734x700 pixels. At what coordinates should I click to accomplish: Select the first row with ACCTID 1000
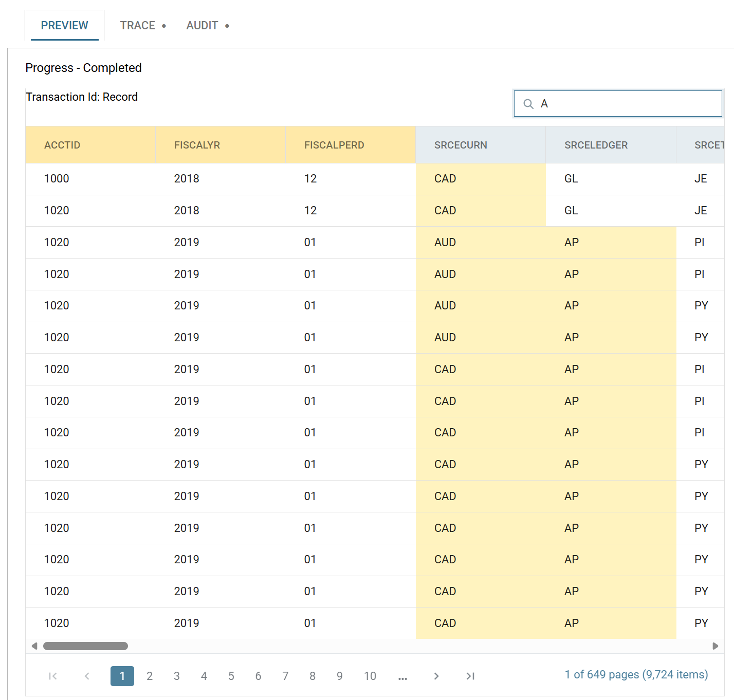point(375,179)
